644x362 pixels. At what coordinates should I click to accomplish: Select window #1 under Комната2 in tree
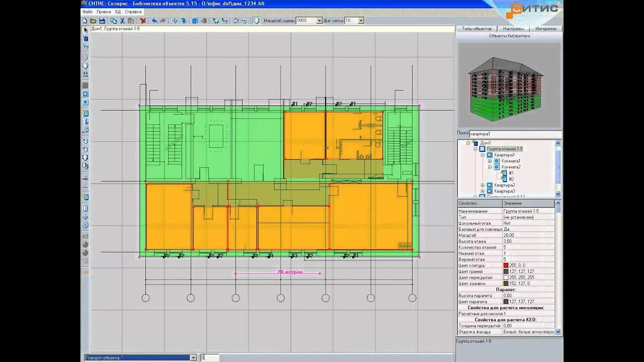click(x=511, y=173)
